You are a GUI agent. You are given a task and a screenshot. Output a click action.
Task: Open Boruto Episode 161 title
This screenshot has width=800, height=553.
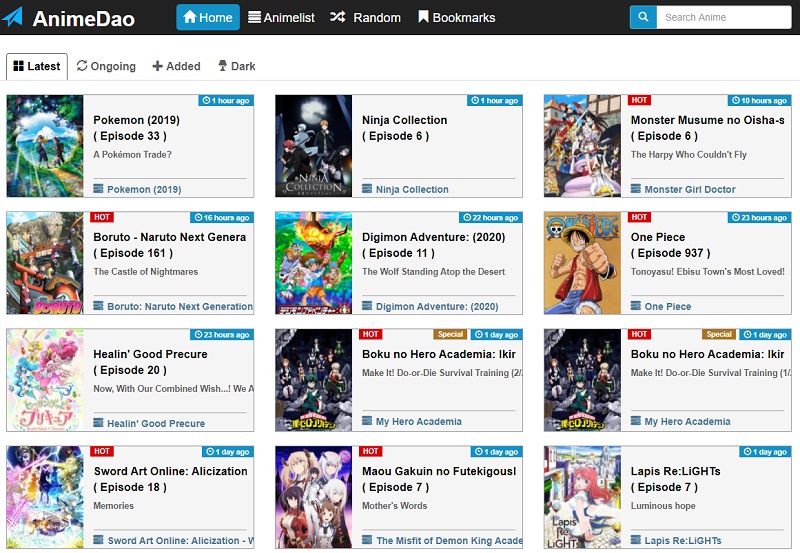[x=170, y=245]
